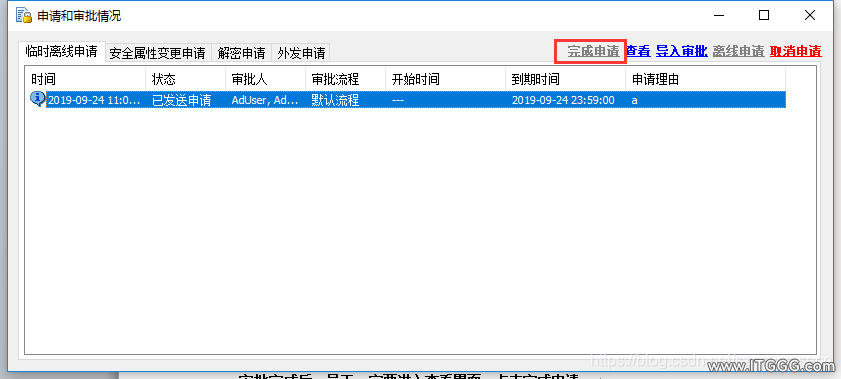Click the 审批人 column header
The width and height of the screenshot is (841, 379).
coord(265,79)
